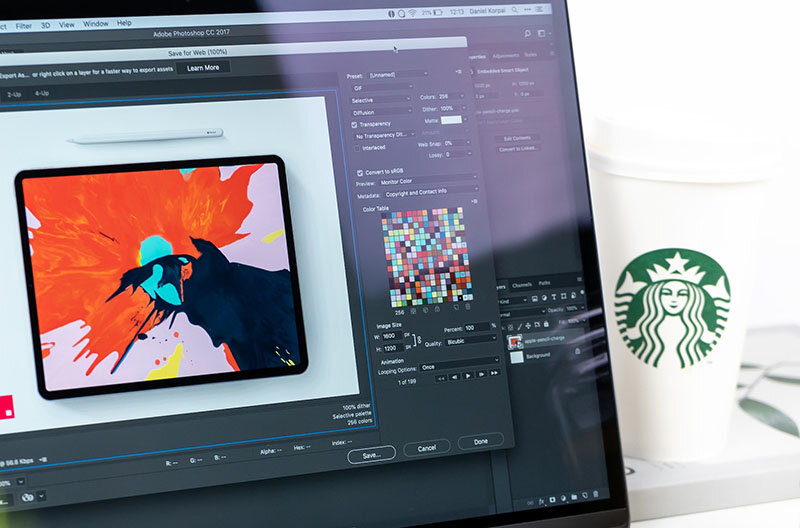Delete selected color using trash icon under Color Table
The width and height of the screenshot is (800, 528).
click(x=468, y=307)
